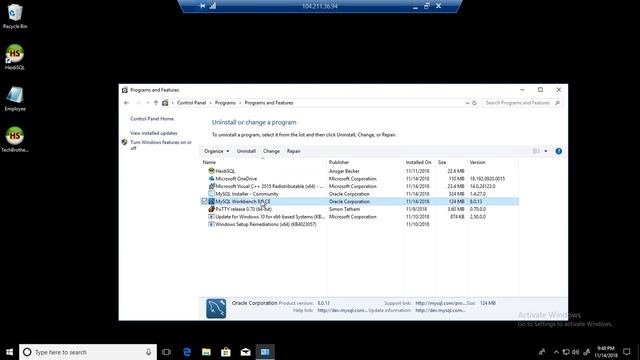Sort by the Publisher column header
640x360 pixels.
coord(364,162)
